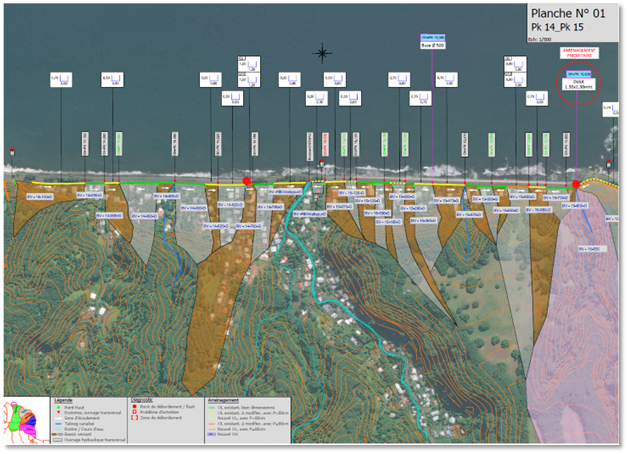Click the Planche N° 01 title
Viewport: 628px width, 454px height.
point(568,14)
